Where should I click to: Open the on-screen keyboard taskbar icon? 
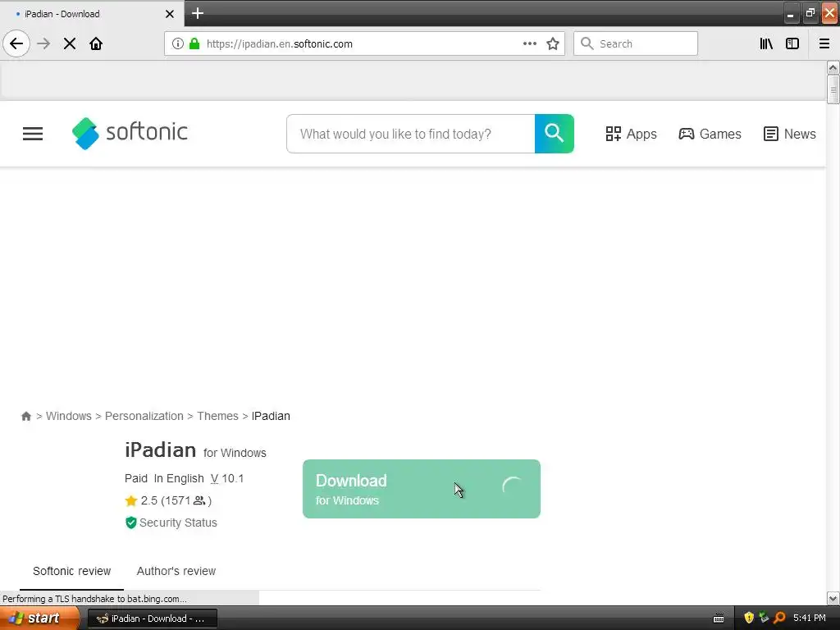click(719, 619)
